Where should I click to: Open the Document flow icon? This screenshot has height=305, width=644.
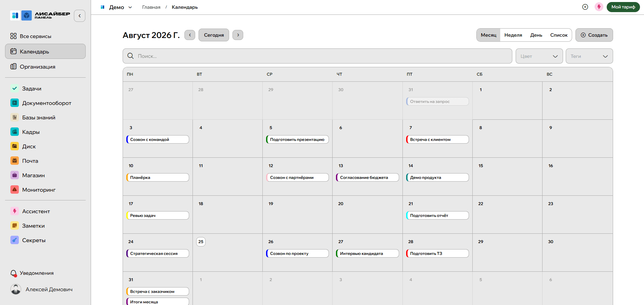point(14,103)
